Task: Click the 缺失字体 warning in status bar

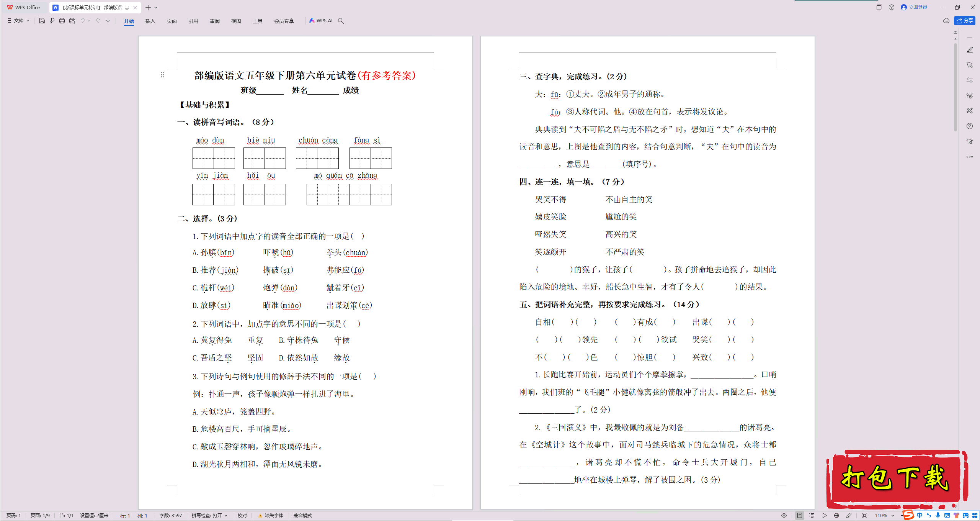Action: pos(271,516)
